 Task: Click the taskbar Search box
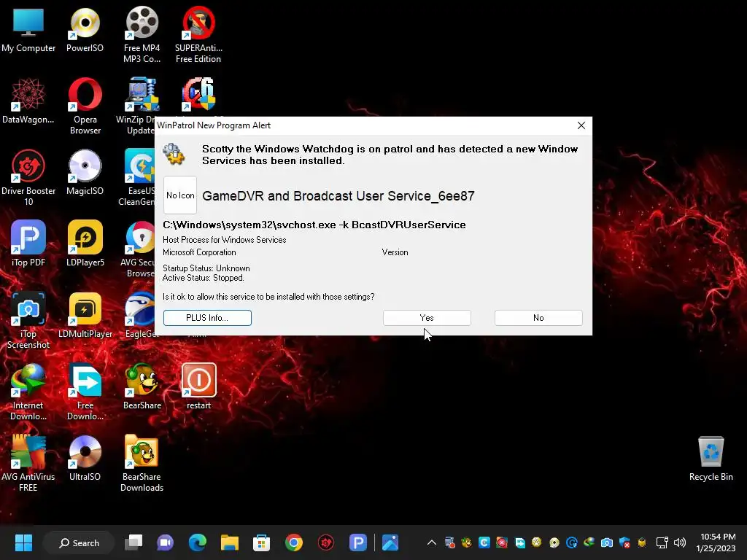(x=79, y=542)
